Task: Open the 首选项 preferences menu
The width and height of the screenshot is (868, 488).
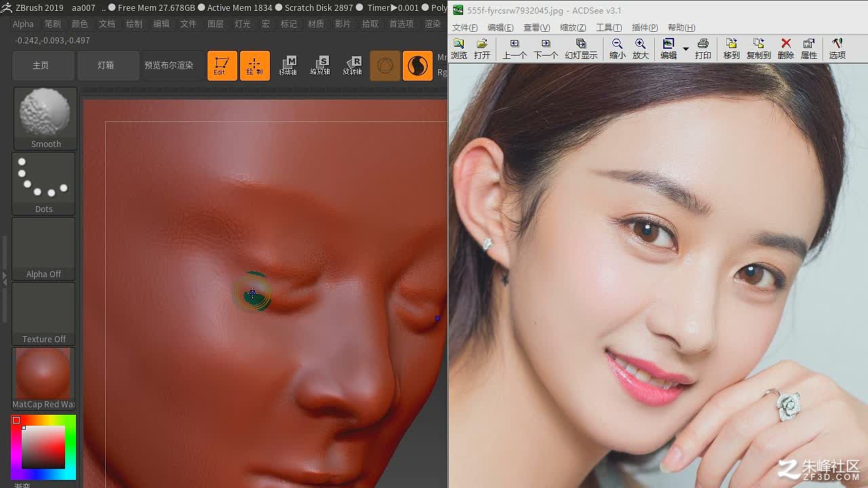Action: [401, 24]
